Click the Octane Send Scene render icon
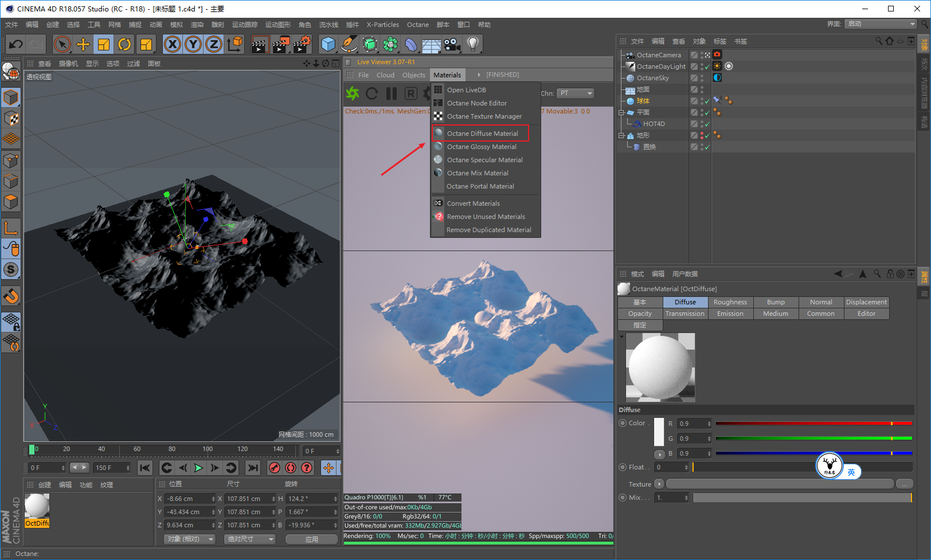Viewport: 931px width, 560px height. tap(352, 93)
